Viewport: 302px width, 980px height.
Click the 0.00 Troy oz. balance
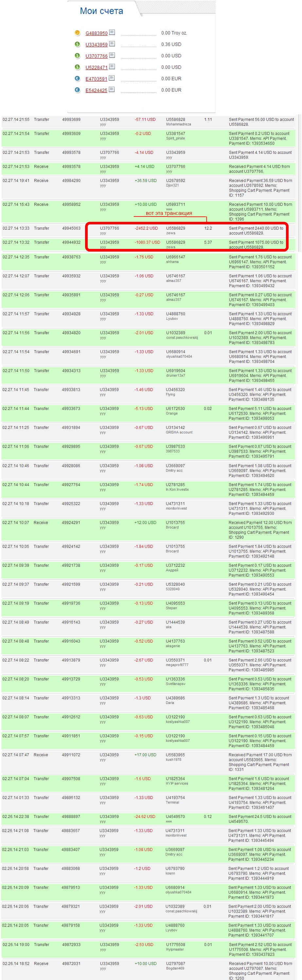pos(174,33)
